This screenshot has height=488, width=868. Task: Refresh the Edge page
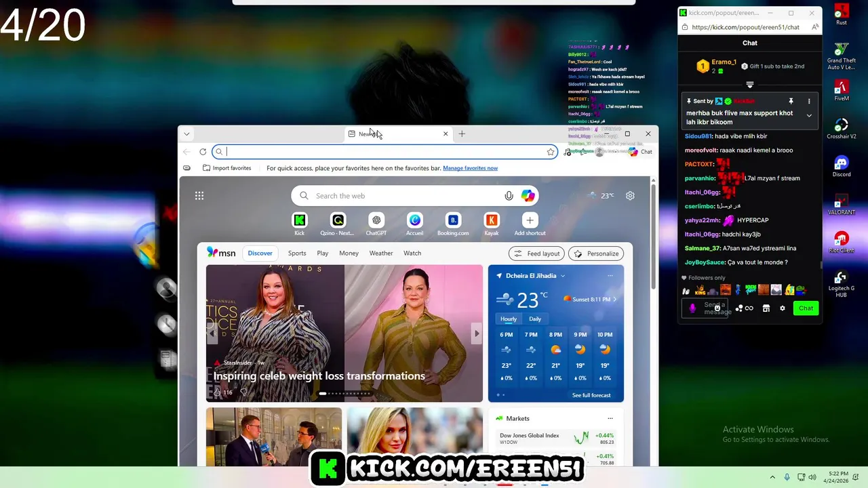coord(203,152)
